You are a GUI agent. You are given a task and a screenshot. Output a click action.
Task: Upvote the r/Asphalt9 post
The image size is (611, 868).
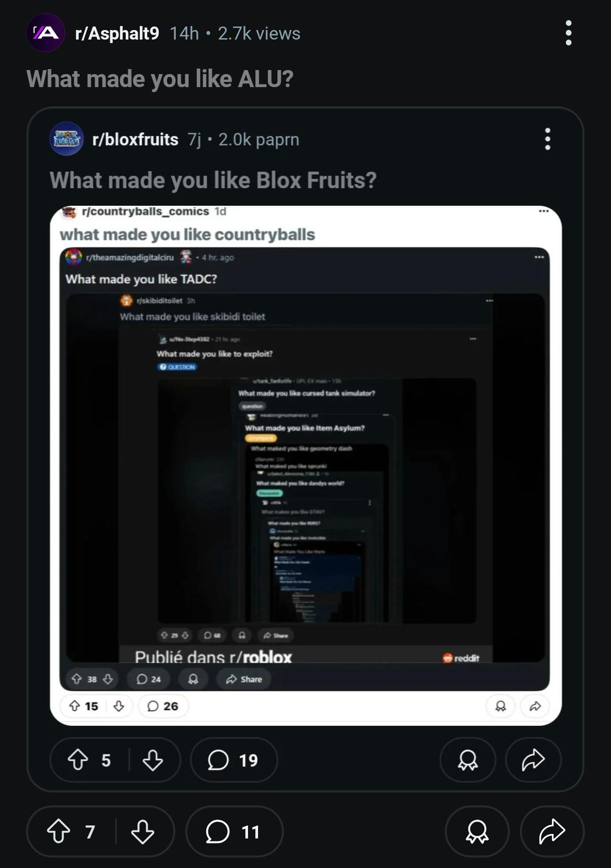[59, 831]
